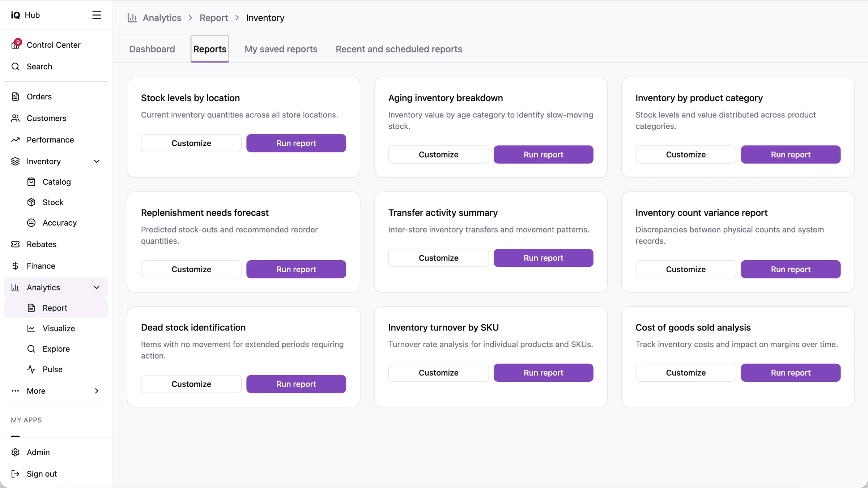
Task: Click the Rebates ticket icon
Action: (x=15, y=244)
